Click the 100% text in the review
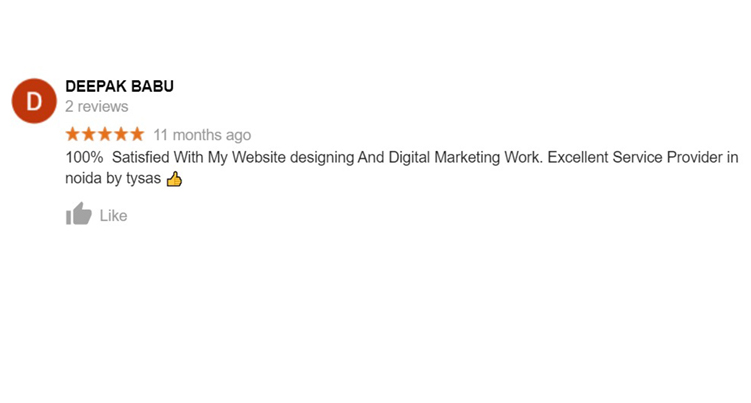Image resolution: width=751 pixels, height=403 pixels. pyautogui.click(x=84, y=157)
